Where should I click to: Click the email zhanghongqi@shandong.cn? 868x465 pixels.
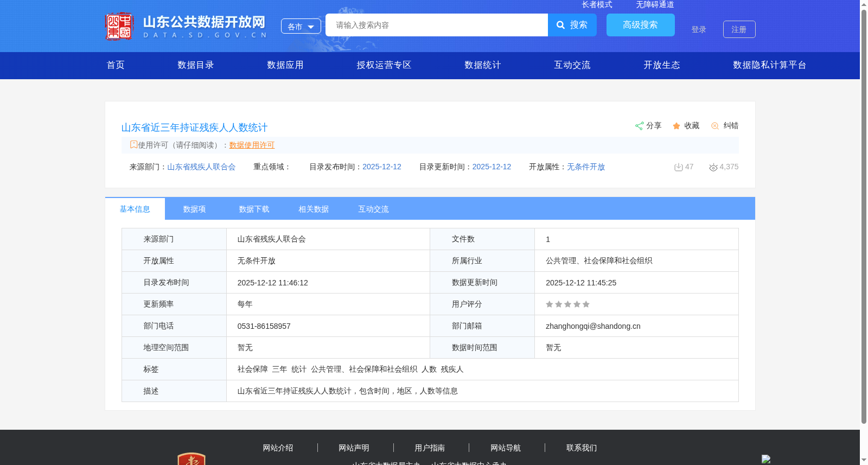(x=593, y=326)
